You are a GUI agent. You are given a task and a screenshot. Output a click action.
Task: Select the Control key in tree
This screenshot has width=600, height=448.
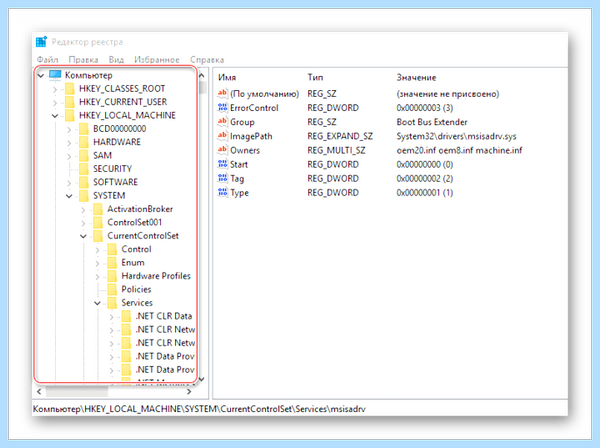[x=136, y=249]
